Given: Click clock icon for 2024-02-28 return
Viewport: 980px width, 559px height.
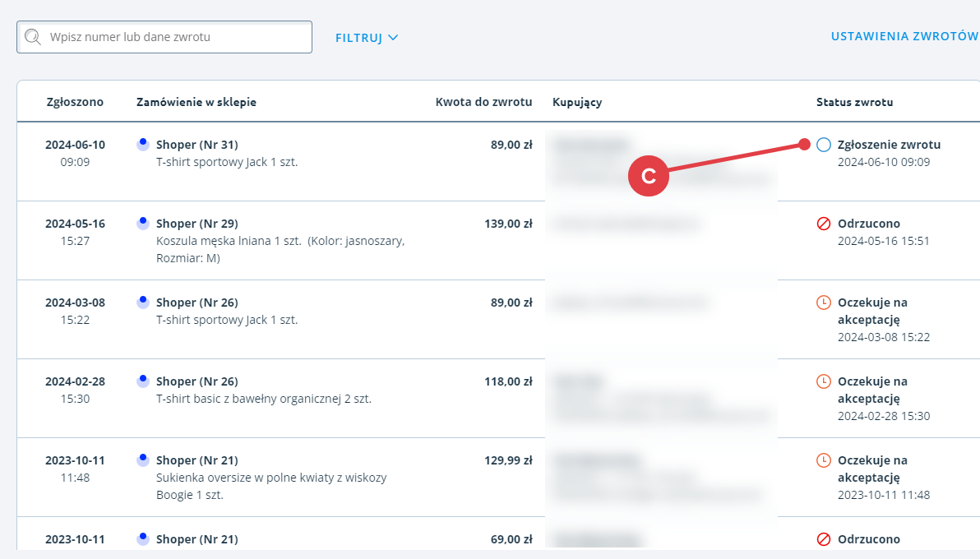Looking at the screenshot, I should [824, 381].
